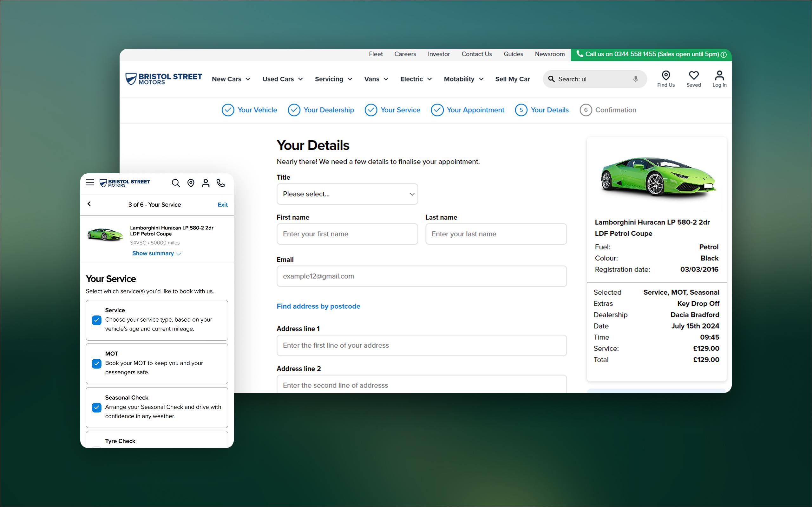
Task: Click the microphone voice search icon
Action: point(636,79)
